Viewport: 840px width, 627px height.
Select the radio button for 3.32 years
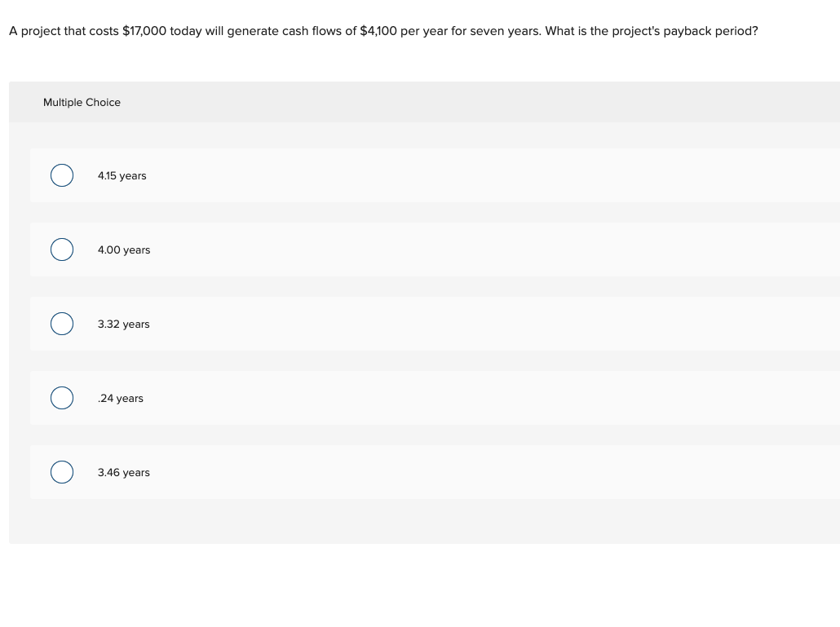62,324
